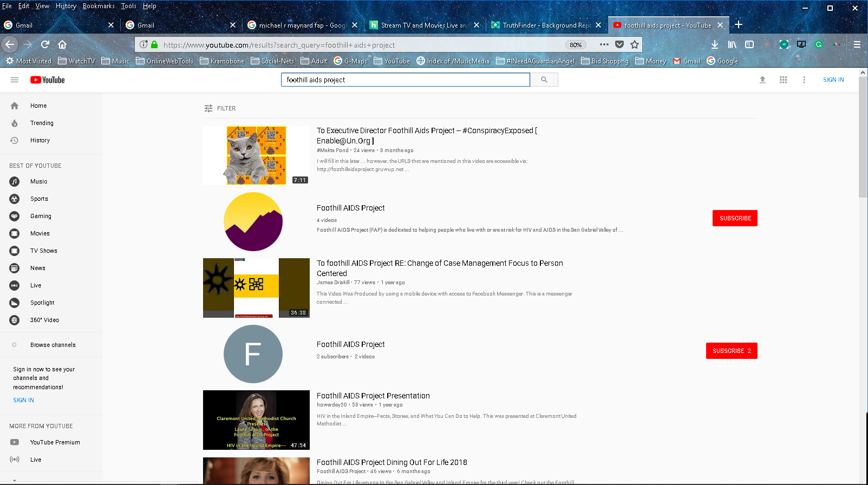Open the Most Visited bookmarks dropdown
This screenshot has height=485, width=868.
click(x=29, y=61)
